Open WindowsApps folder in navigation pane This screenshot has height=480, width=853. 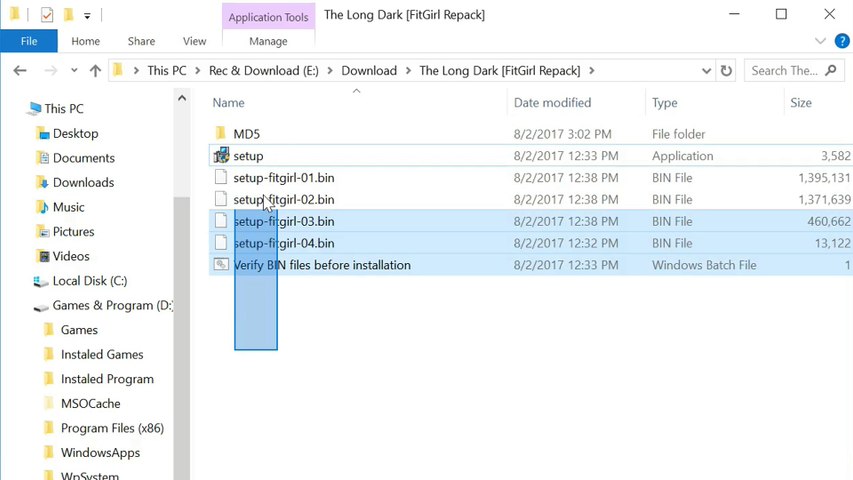coord(100,452)
